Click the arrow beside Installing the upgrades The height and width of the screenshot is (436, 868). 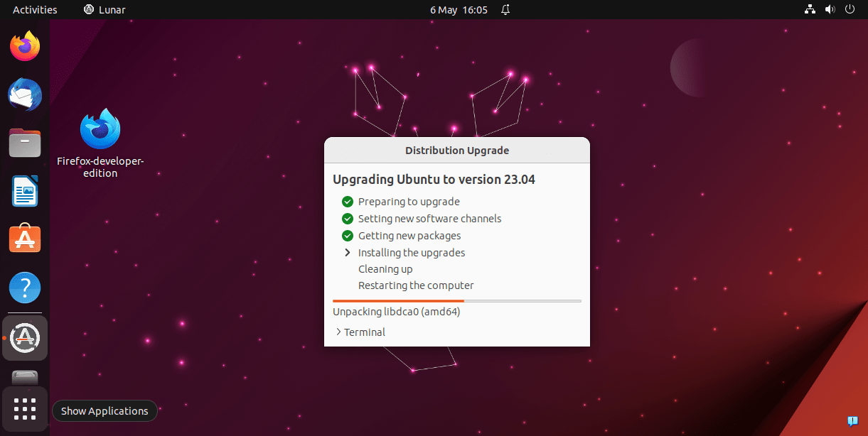click(x=348, y=253)
